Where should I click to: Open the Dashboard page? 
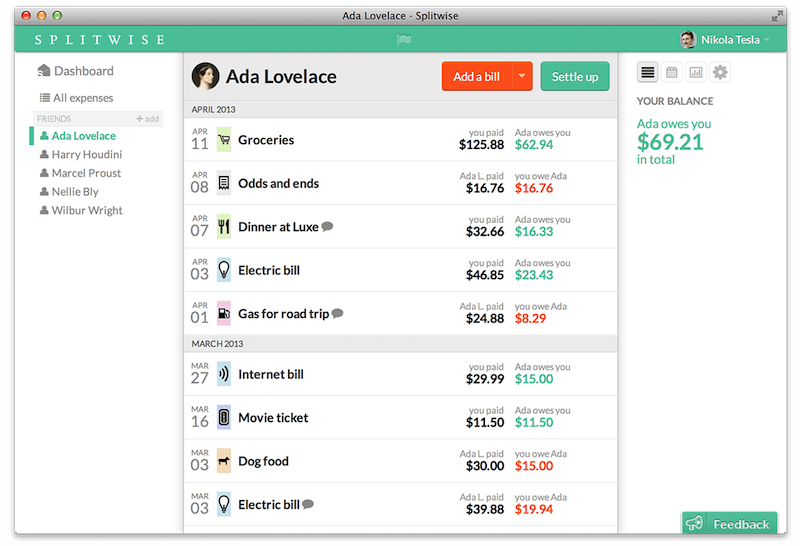pyautogui.click(x=76, y=71)
